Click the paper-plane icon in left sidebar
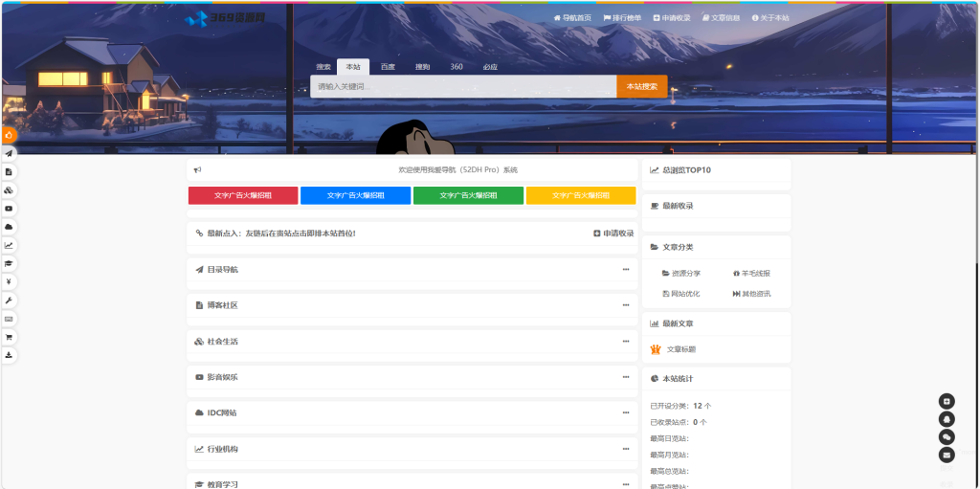Viewport: 980px width, 489px height. 9,153
